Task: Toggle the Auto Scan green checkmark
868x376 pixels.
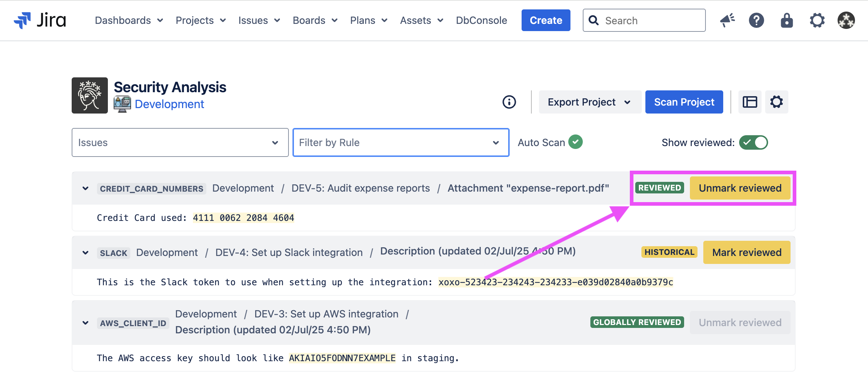Action: pos(575,142)
